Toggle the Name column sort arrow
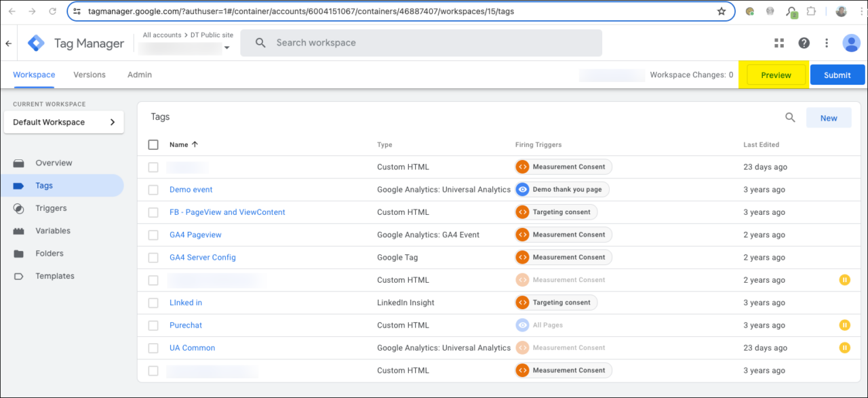Image resolution: width=868 pixels, height=398 pixels. click(195, 144)
